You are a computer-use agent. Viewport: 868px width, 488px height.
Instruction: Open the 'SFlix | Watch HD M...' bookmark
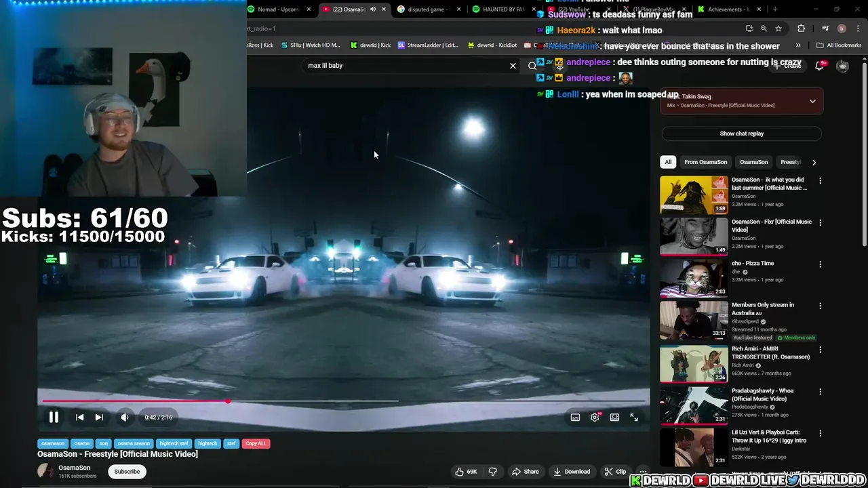click(x=311, y=45)
